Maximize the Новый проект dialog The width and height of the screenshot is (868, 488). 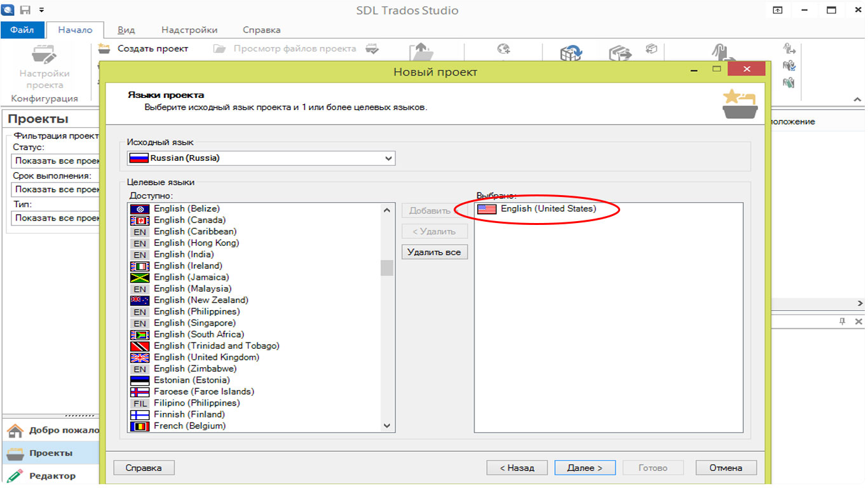point(717,69)
